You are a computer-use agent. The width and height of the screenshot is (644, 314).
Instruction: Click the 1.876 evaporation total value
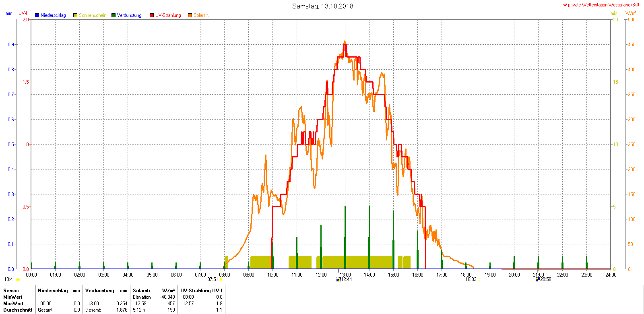[x=122, y=310]
